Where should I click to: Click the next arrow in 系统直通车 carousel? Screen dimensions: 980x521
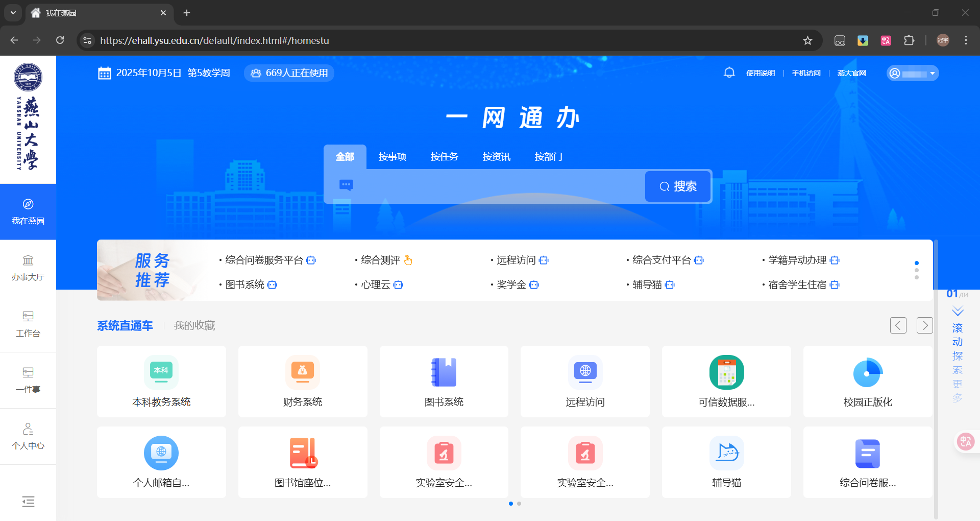(x=924, y=325)
